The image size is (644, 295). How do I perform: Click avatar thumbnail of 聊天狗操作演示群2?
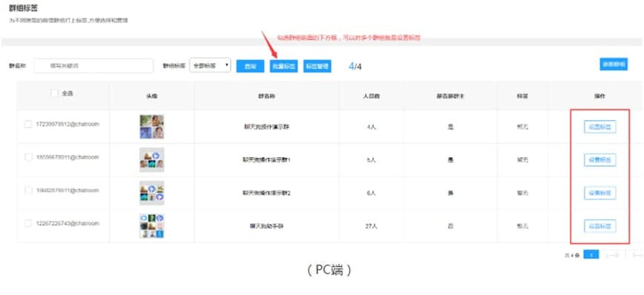(151, 193)
